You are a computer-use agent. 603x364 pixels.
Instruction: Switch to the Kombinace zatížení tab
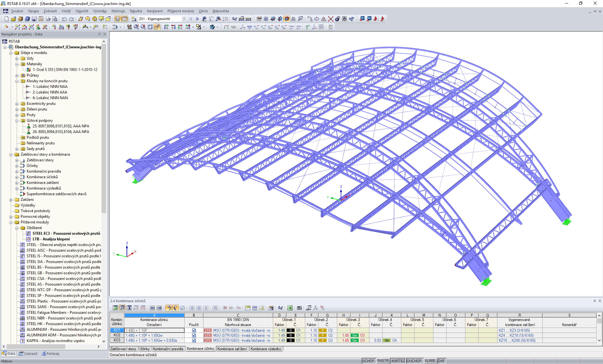(232, 349)
